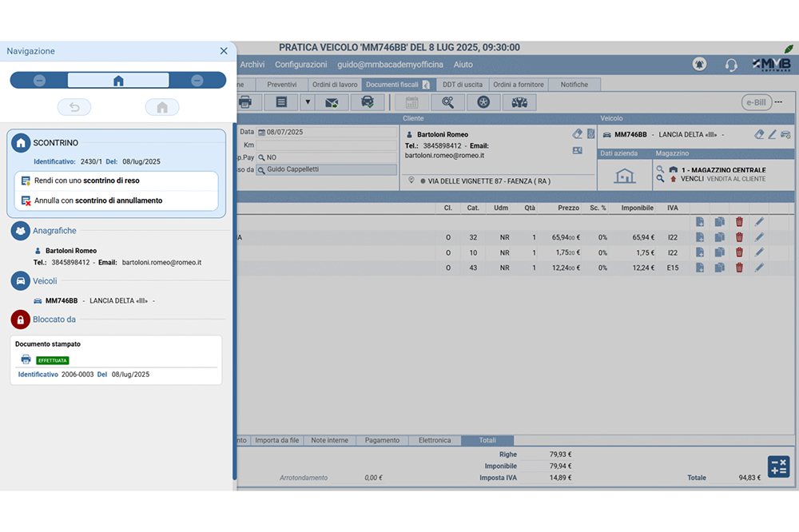The height and width of the screenshot is (532, 799).
Task: Collapse navigation with left minus button
Action: (39, 81)
